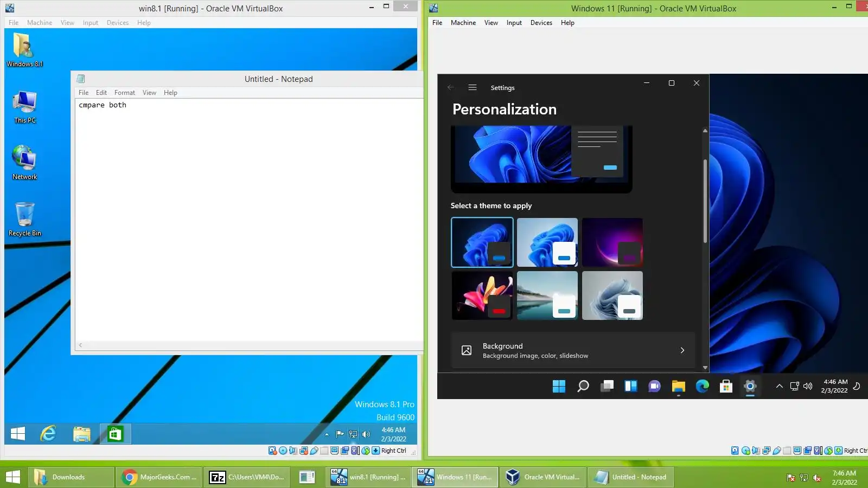
Task: Open the host clock showing 7:46 AM
Action: [x=844, y=478]
